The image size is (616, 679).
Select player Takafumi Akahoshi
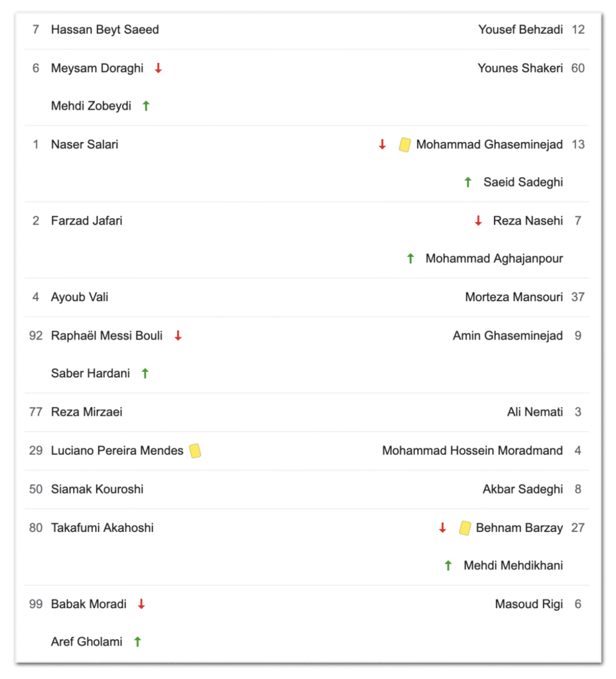(102, 528)
